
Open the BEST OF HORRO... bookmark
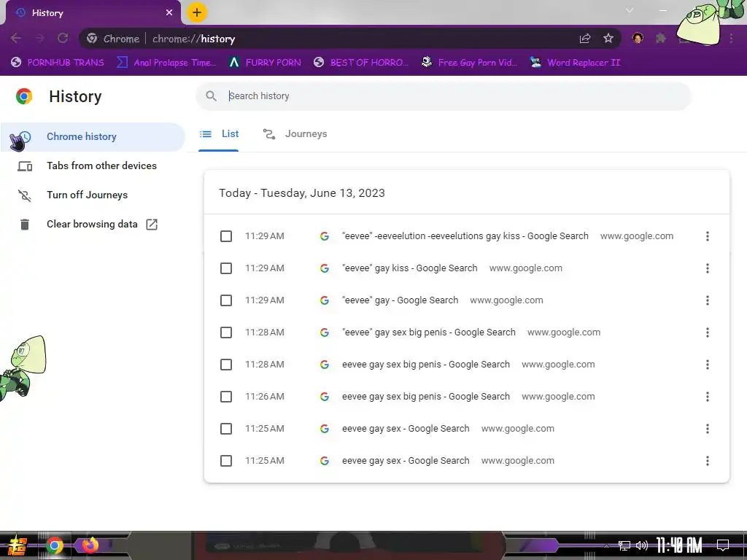pyautogui.click(x=361, y=63)
